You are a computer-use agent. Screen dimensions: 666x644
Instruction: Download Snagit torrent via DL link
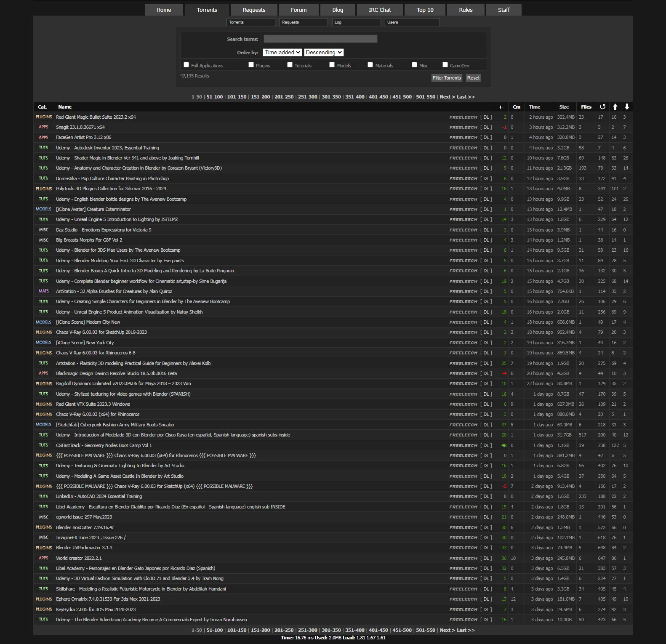[x=486, y=127]
